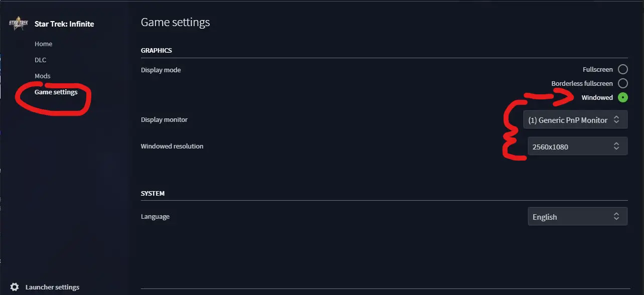Click the Launcher settings gear icon
The image size is (644, 295).
click(x=15, y=287)
